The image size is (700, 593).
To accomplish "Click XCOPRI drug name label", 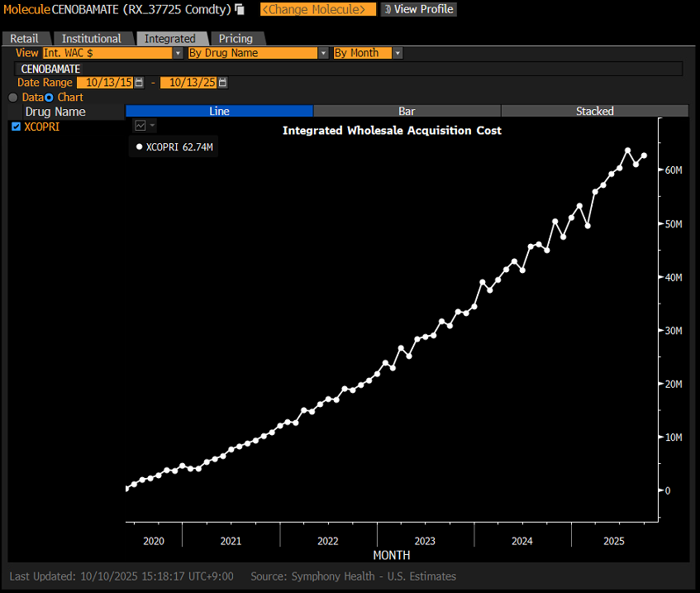I will 41,127.
